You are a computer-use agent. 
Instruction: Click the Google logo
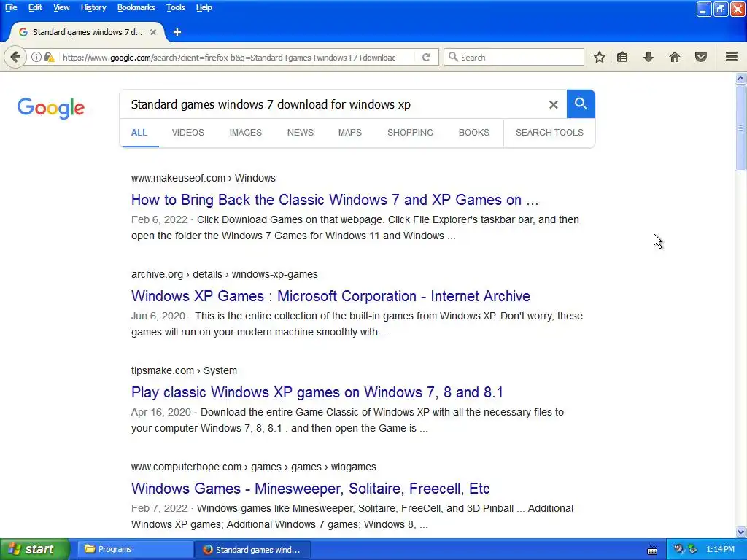(51, 108)
